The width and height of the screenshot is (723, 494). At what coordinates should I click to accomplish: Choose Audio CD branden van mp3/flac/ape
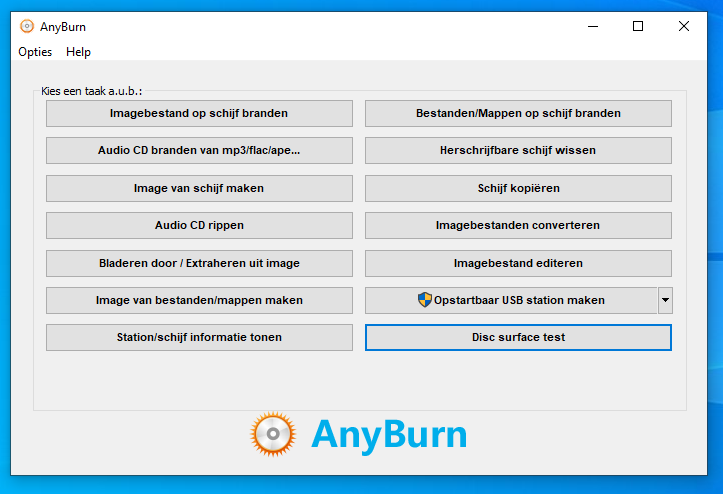click(x=199, y=150)
